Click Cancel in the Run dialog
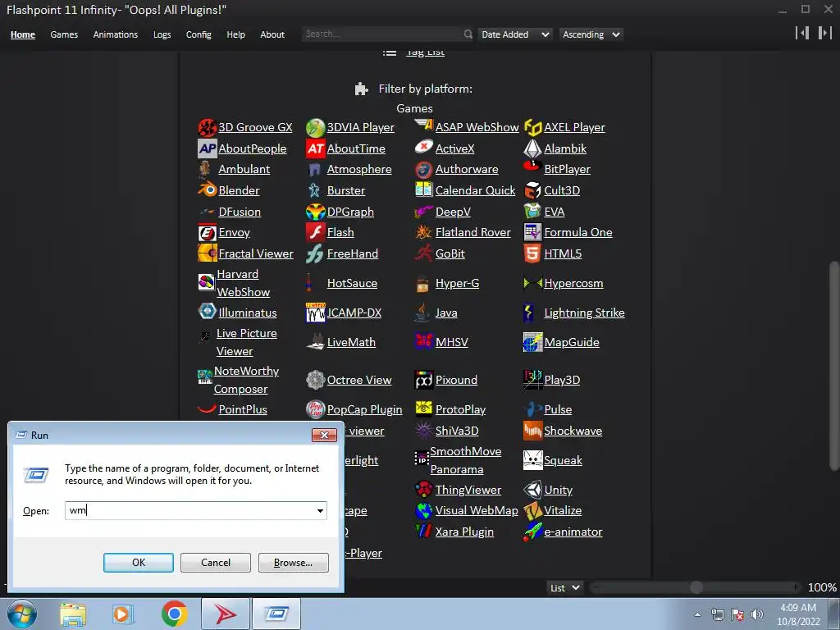This screenshot has width=840, height=630. pos(216,563)
